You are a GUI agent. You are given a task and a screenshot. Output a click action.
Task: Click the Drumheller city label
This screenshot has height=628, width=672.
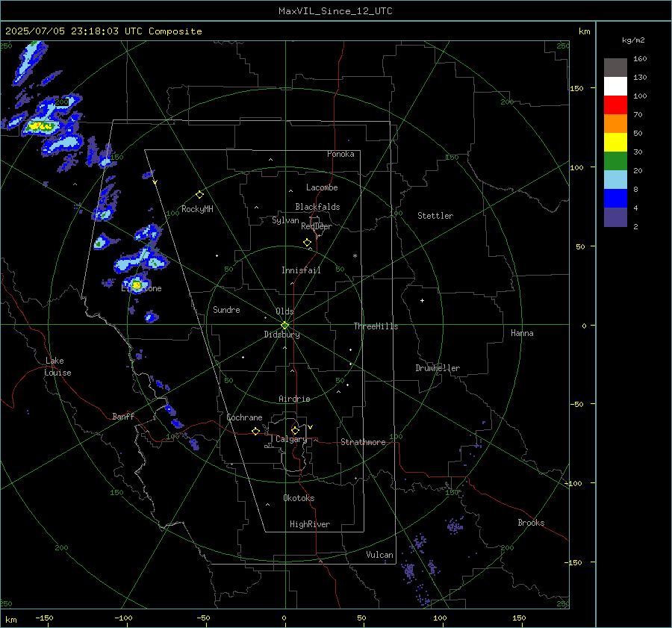(438, 368)
